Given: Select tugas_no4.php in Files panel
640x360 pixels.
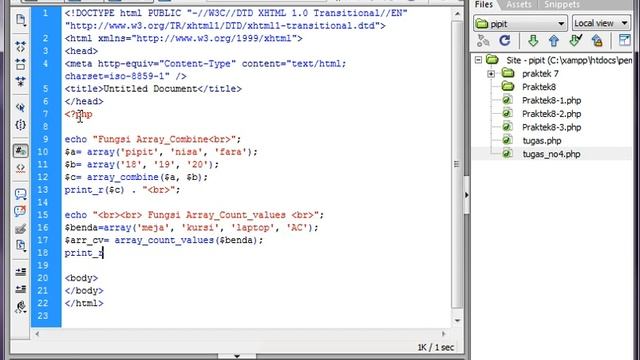Looking at the screenshot, I should click(551, 154).
